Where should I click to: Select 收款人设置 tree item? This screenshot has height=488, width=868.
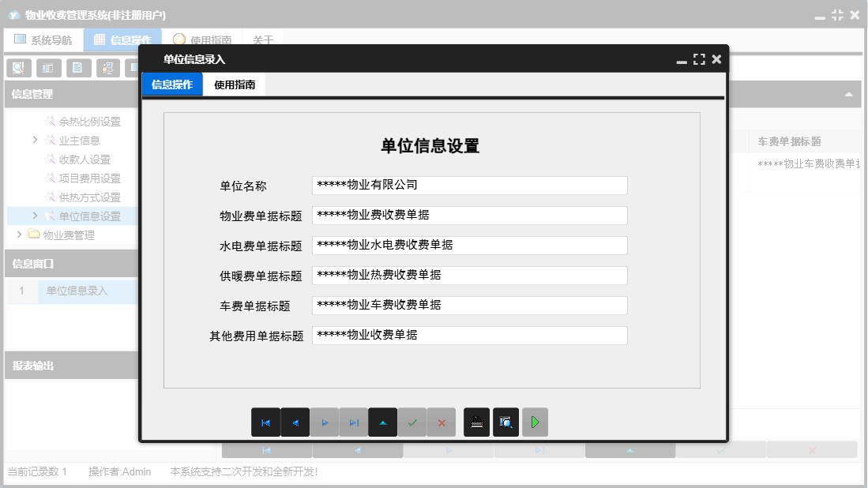click(85, 160)
